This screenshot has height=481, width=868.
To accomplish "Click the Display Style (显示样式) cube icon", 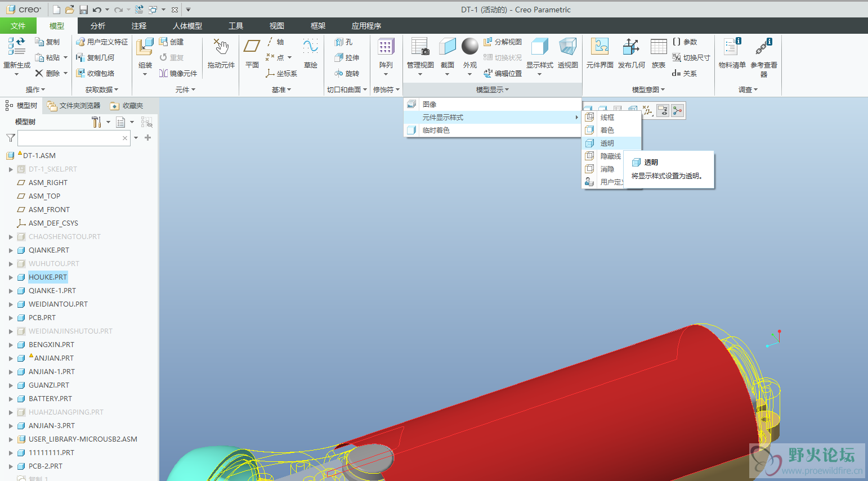I will click(x=539, y=46).
